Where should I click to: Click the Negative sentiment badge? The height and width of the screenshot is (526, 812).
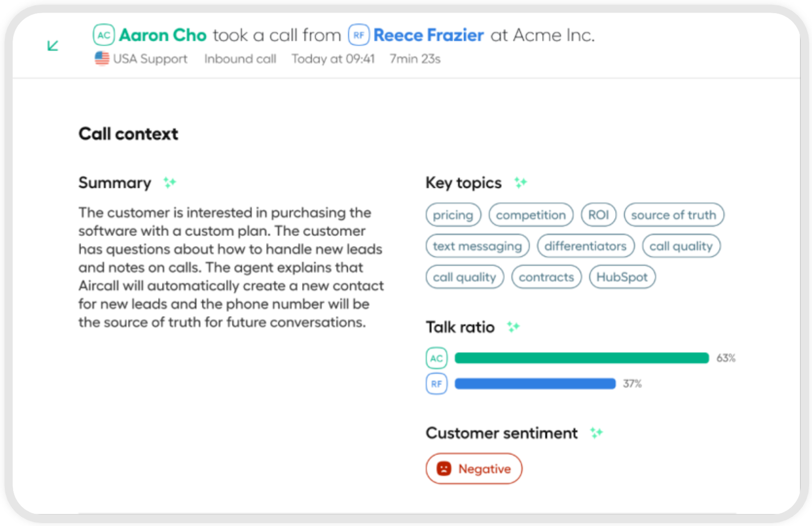click(x=473, y=469)
